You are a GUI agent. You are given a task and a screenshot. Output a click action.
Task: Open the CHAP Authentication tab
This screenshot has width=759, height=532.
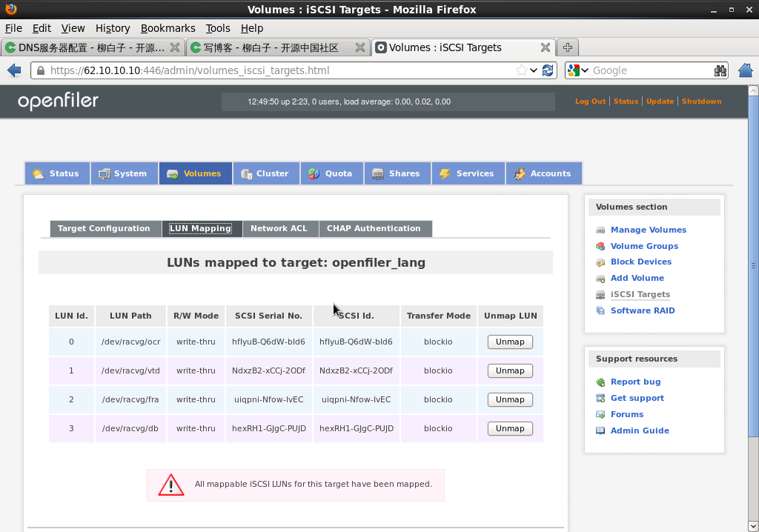click(x=374, y=228)
